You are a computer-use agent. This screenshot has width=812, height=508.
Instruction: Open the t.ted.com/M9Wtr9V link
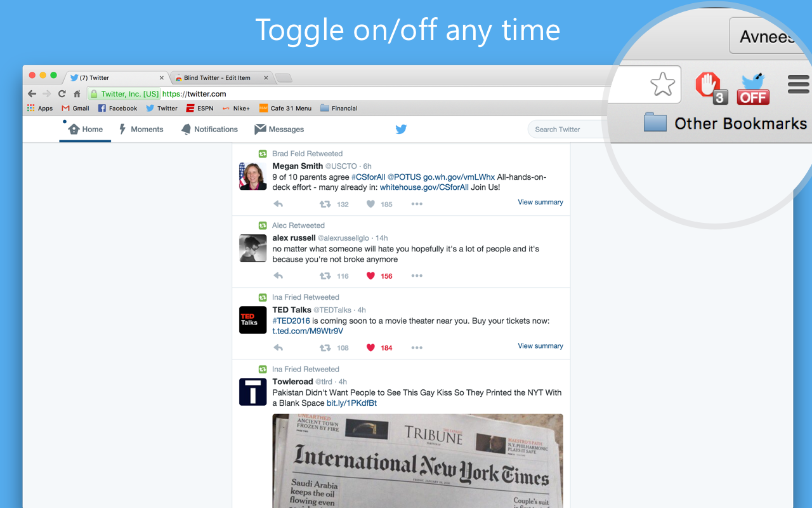pos(308,331)
